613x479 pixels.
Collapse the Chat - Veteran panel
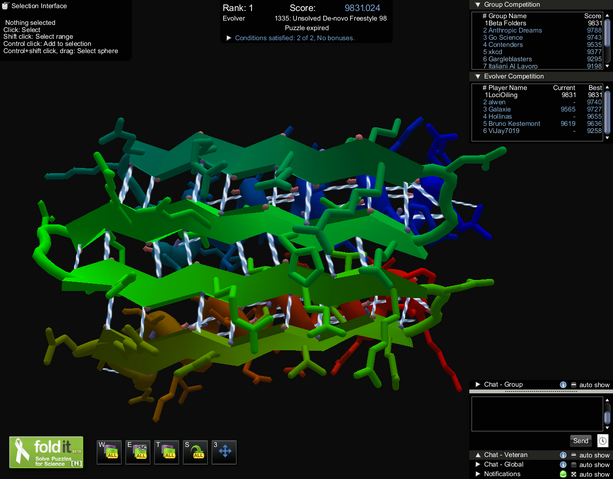(x=477, y=455)
